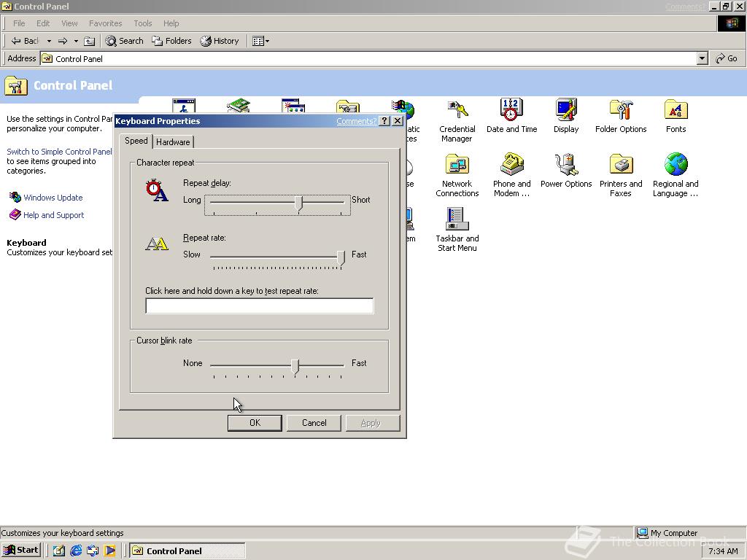
Task: Click the Forward arrow toolbar button
Action: 63,41
